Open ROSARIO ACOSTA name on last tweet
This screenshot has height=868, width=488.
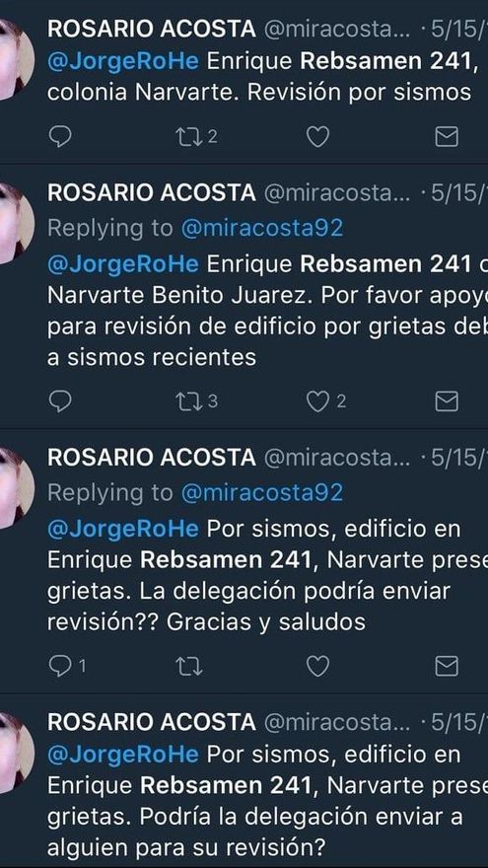pos(152,722)
